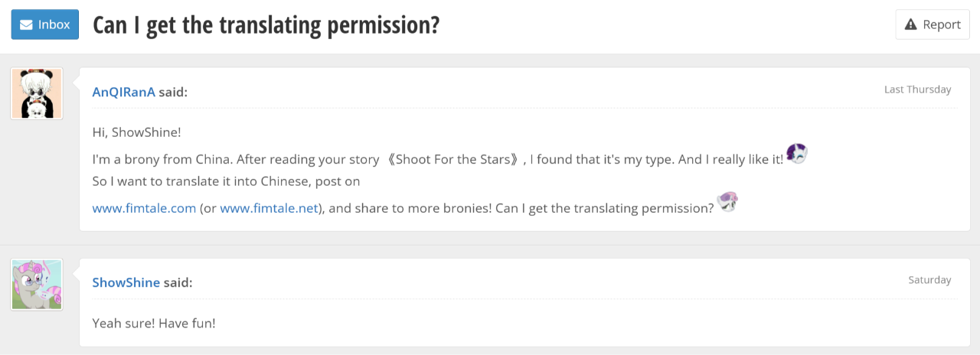
Task: Click the 'Hi, ShowShine!' greeting line
Action: coord(136,132)
